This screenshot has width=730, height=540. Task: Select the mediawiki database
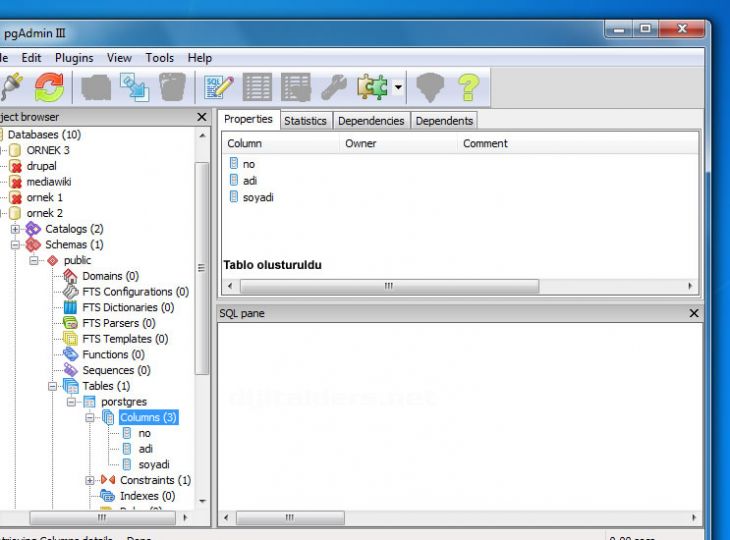point(49,182)
